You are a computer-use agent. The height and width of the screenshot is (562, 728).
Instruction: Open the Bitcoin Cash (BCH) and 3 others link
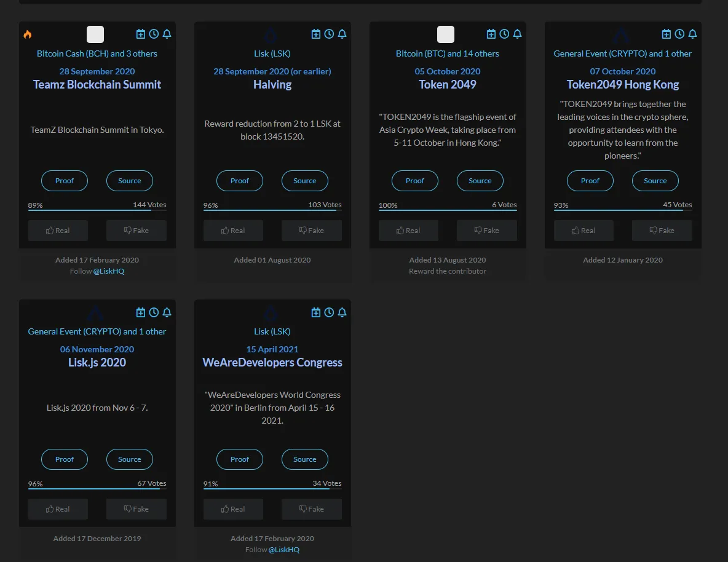[x=97, y=53]
